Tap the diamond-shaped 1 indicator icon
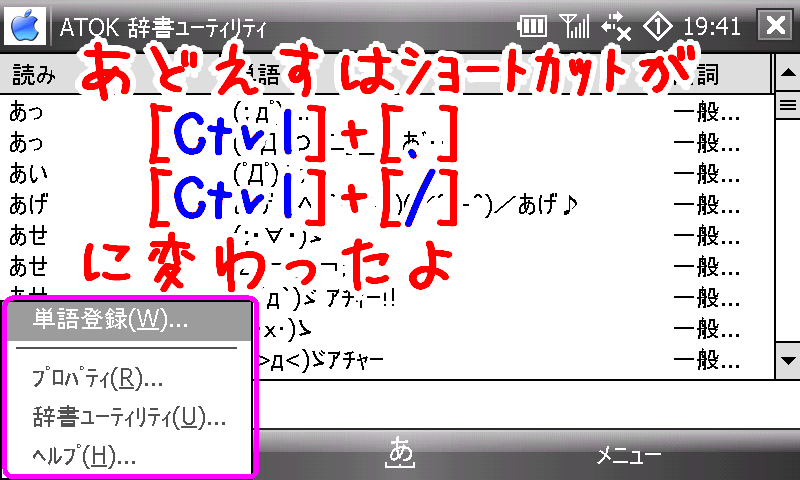 pos(658,26)
